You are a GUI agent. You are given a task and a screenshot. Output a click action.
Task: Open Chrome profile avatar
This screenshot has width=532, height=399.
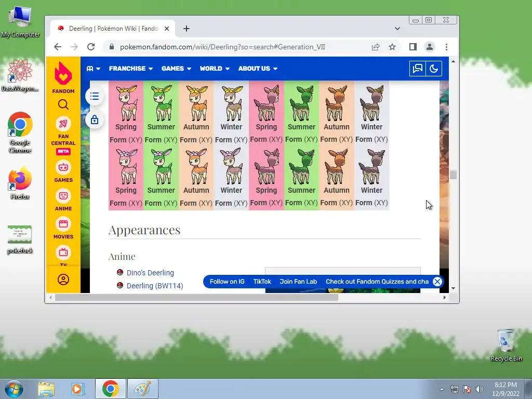430,47
